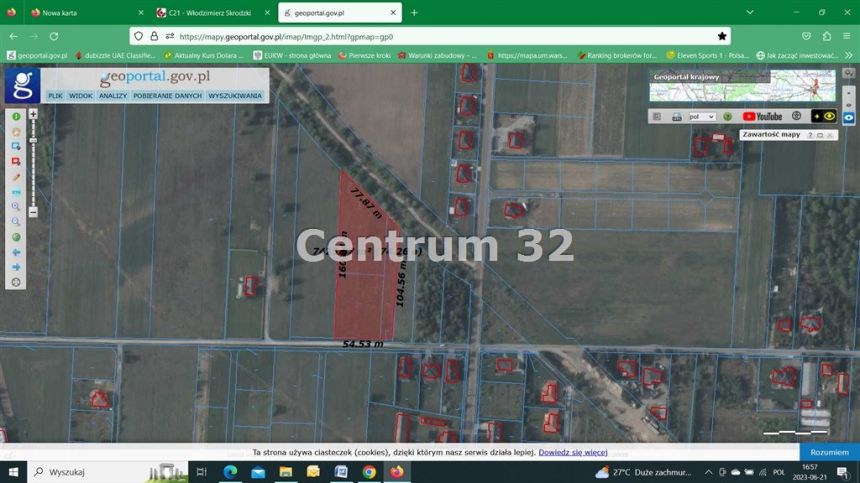This screenshot has height=483, width=860.
Task: Select the red rectangle selection tool
Action: coord(16,161)
